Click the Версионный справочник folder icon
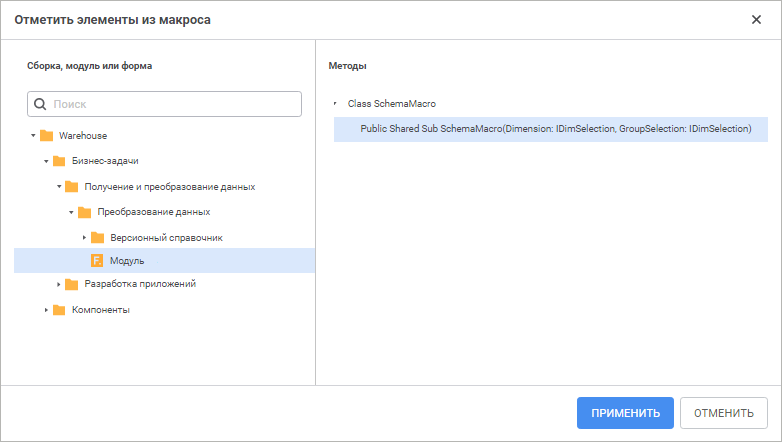 [x=97, y=238]
